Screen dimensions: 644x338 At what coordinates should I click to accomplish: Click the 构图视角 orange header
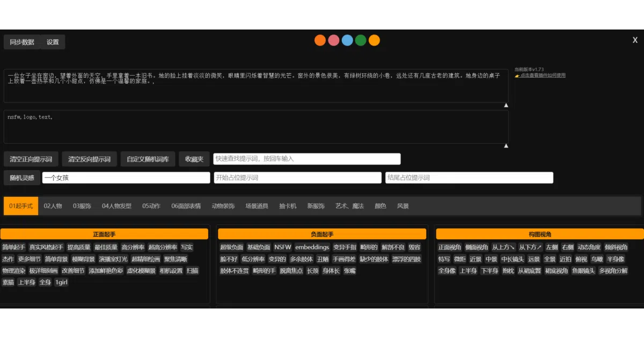540,234
